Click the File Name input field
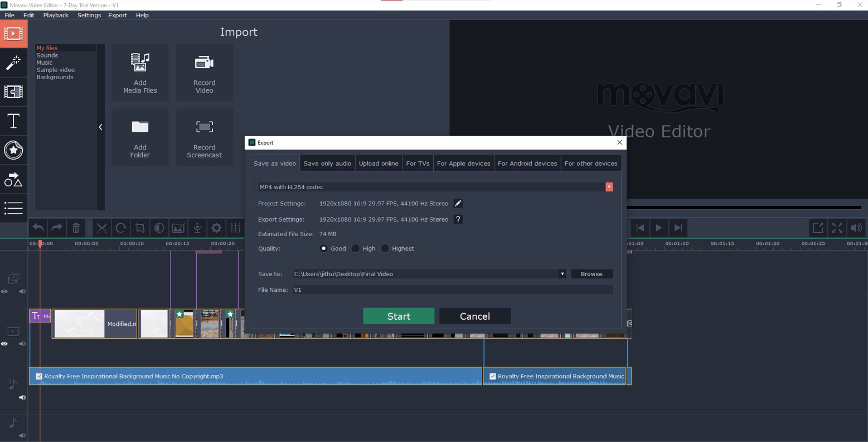Image resolution: width=868 pixels, height=442 pixels. pyautogui.click(x=452, y=290)
